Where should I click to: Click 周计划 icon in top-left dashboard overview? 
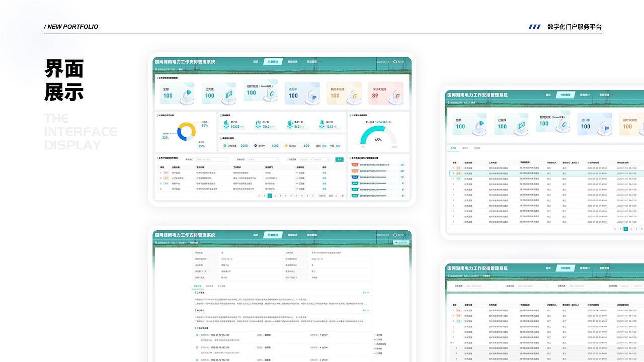point(226,124)
